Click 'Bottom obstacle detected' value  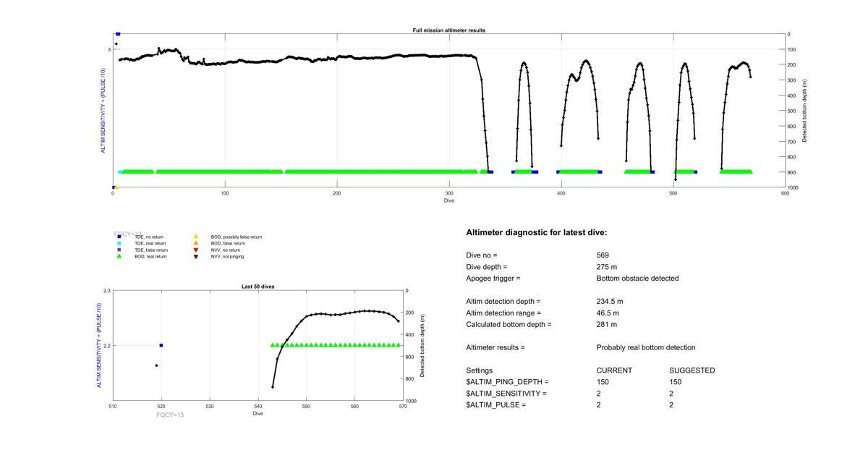click(x=637, y=279)
